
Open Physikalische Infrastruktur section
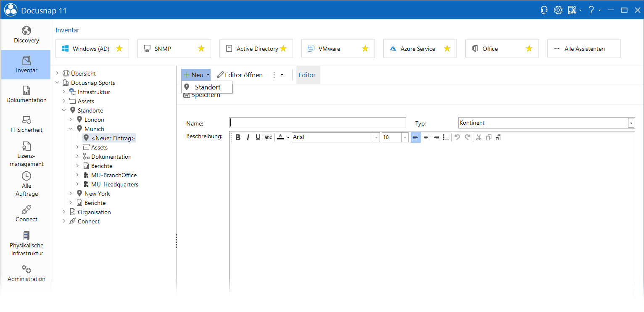(26, 244)
